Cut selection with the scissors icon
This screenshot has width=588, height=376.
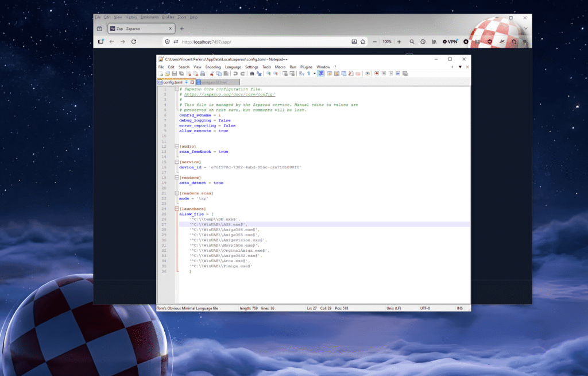pos(211,74)
